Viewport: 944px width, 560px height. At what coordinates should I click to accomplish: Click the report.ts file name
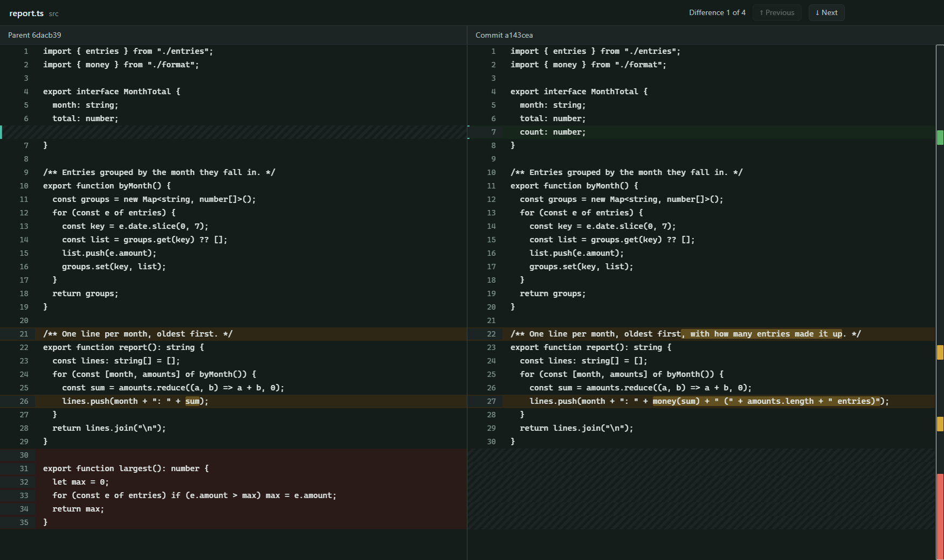[x=26, y=13]
